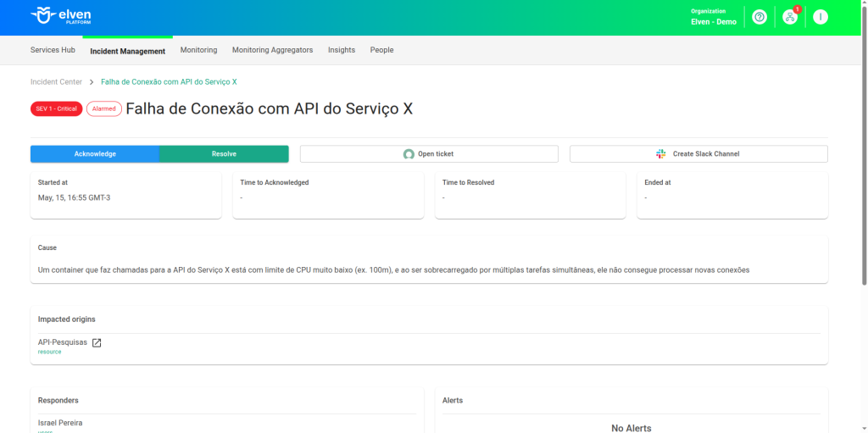Click the Slack logo icon
The height and width of the screenshot is (433, 868).
click(x=661, y=154)
